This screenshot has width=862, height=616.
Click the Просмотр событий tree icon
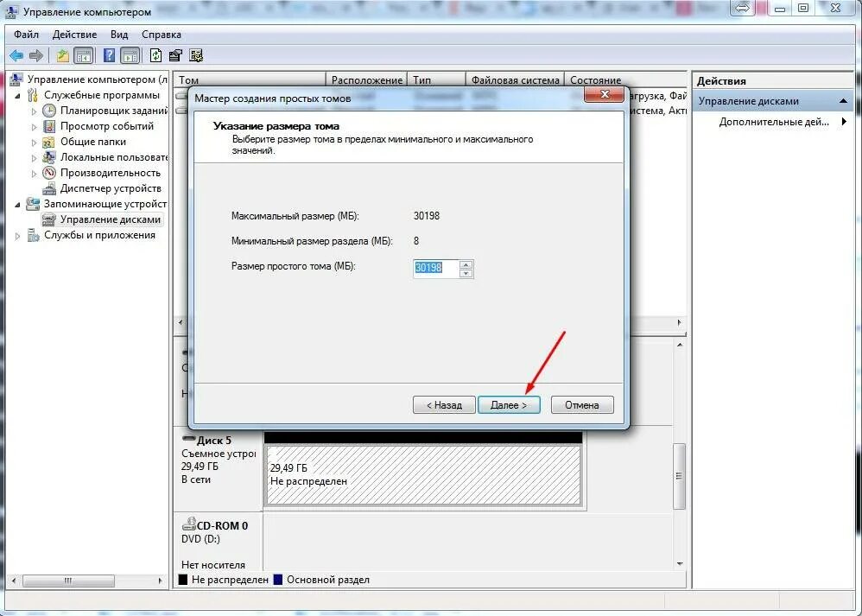(x=49, y=126)
